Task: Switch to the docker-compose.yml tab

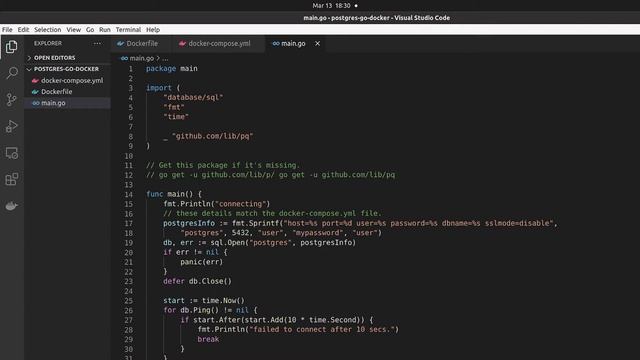Action: point(219,43)
